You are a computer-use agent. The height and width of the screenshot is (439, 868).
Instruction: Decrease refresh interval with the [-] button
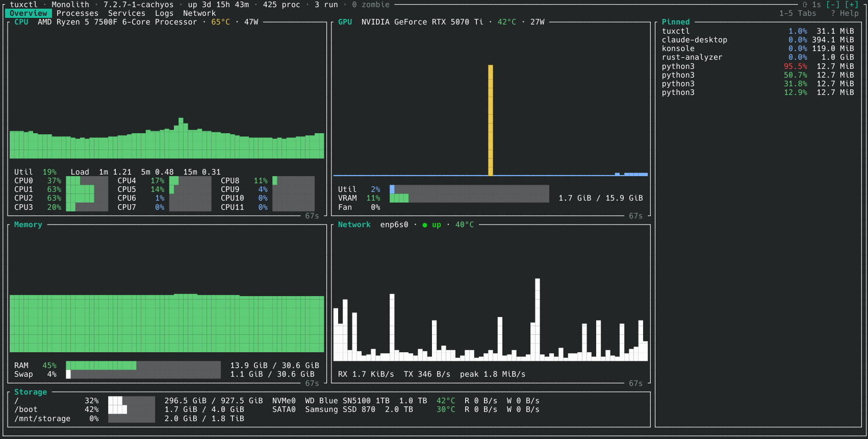833,5
